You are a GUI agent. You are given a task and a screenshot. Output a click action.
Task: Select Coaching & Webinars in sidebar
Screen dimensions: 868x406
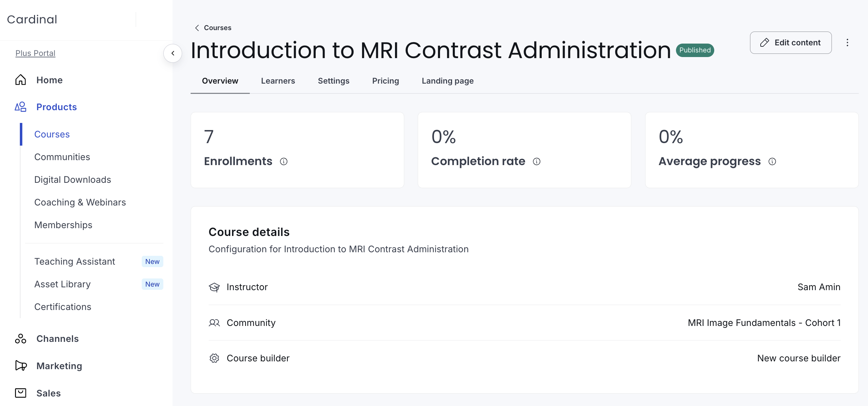tap(80, 202)
